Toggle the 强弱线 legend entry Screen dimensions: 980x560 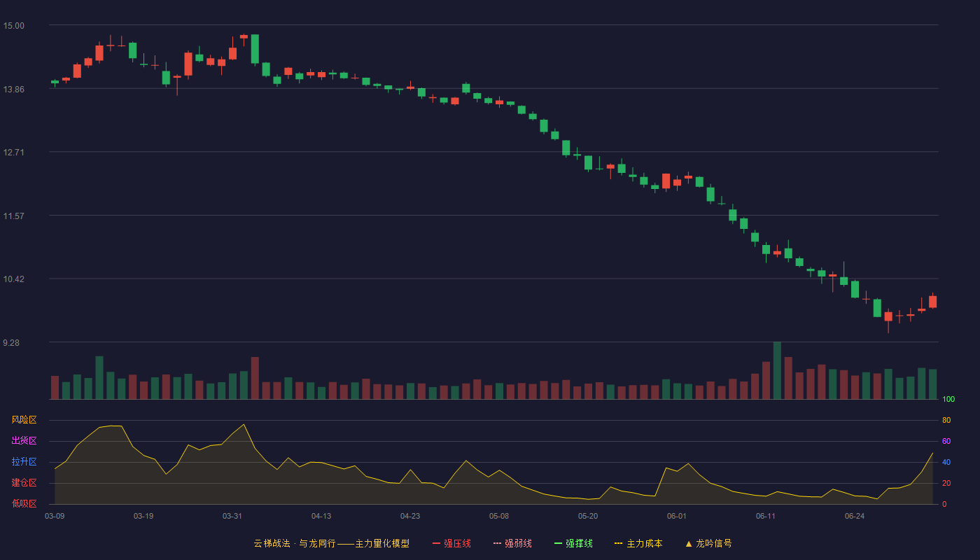coord(512,543)
